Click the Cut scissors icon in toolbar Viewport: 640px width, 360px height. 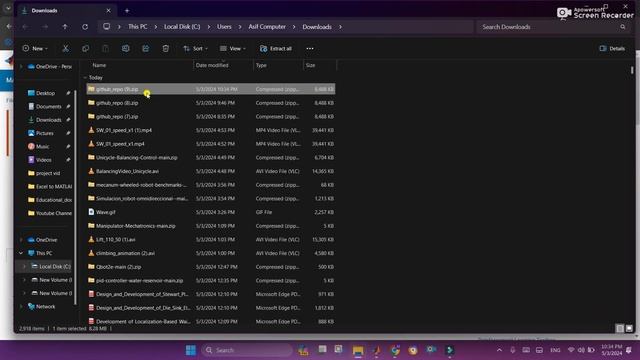65,49
